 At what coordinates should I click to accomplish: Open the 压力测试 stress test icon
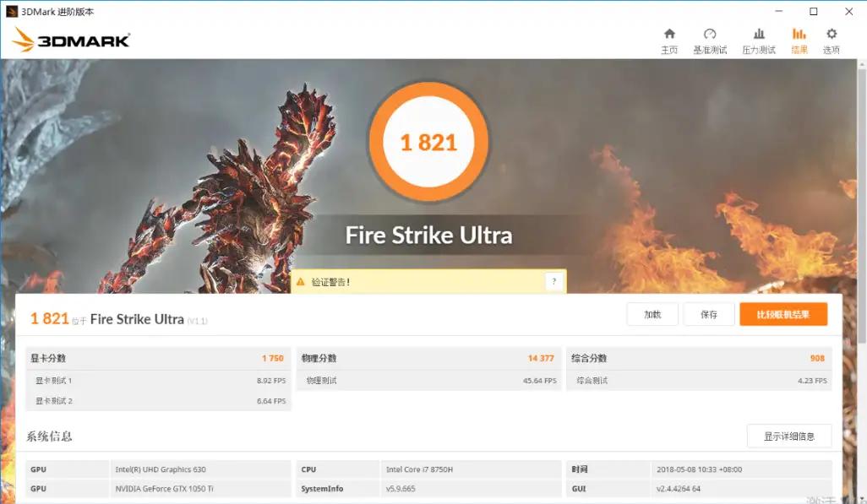[759, 35]
